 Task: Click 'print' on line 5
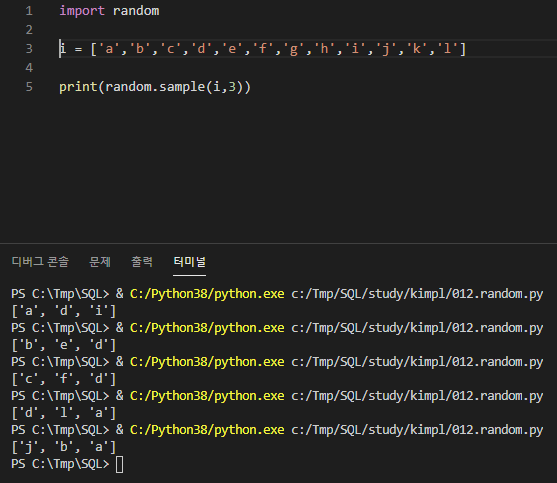(x=78, y=87)
